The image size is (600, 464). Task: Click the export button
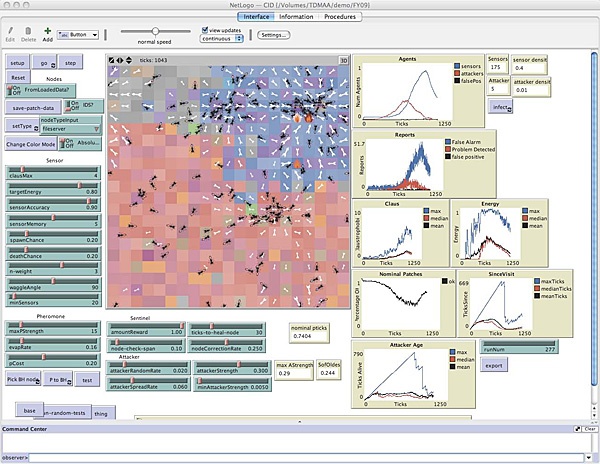point(493,366)
